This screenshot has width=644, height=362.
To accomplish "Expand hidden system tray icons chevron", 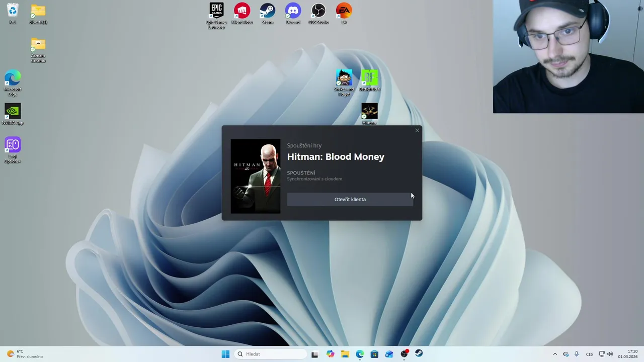I will coord(555,354).
